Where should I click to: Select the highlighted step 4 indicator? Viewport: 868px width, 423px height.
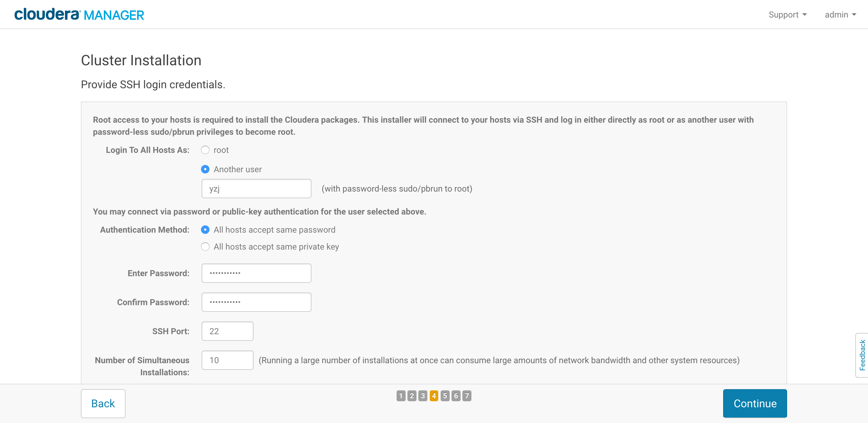tap(434, 395)
